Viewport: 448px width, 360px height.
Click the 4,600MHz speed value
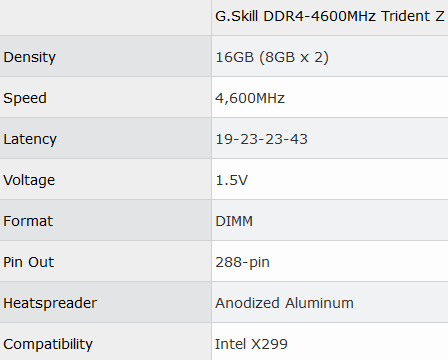250,98
